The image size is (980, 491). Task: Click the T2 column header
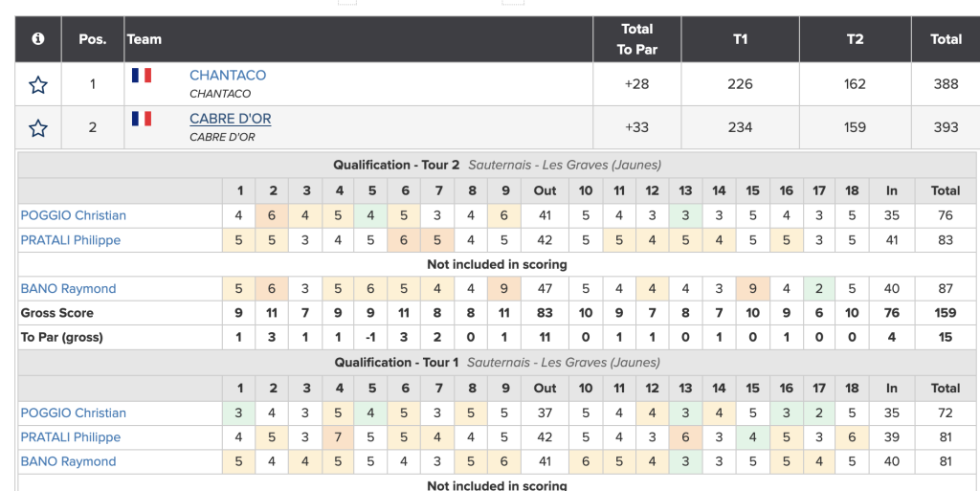coord(855,38)
